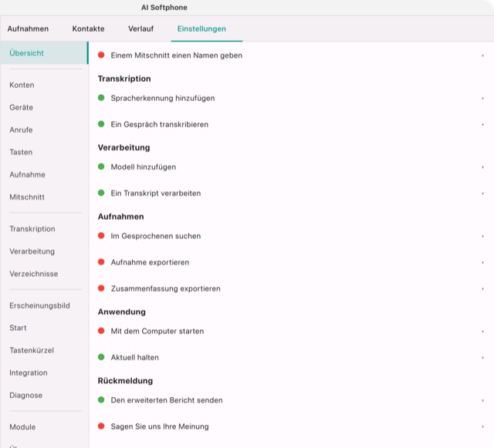
Task: Expand arrow for 'Ein Transkript verarbeiten'
Action: point(482,194)
